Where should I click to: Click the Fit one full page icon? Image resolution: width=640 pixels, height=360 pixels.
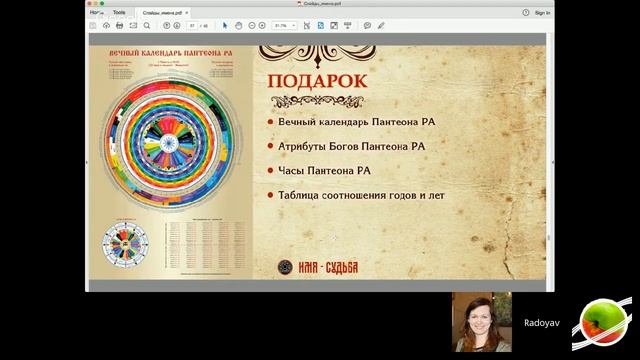coord(320,25)
